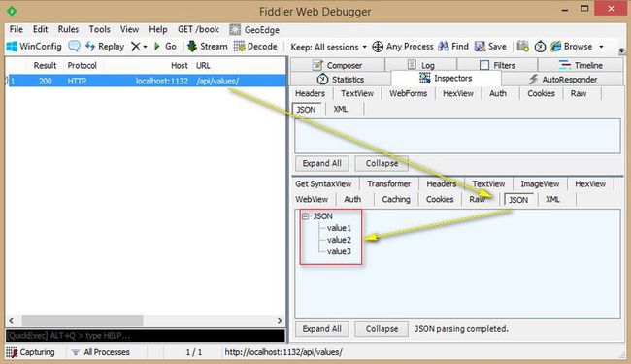Click the timer stopwatch icon
The height and width of the screenshot is (364, 631).
pos(540,47)
